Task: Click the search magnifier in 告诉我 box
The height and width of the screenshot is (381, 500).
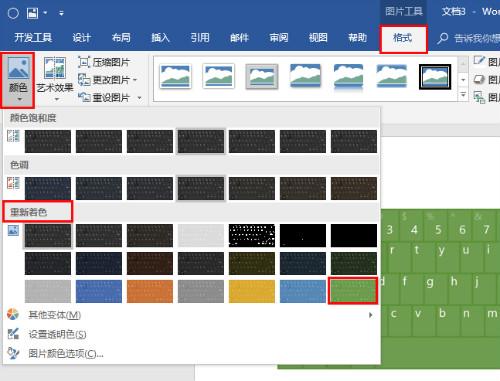Action: tap(442, 38)
